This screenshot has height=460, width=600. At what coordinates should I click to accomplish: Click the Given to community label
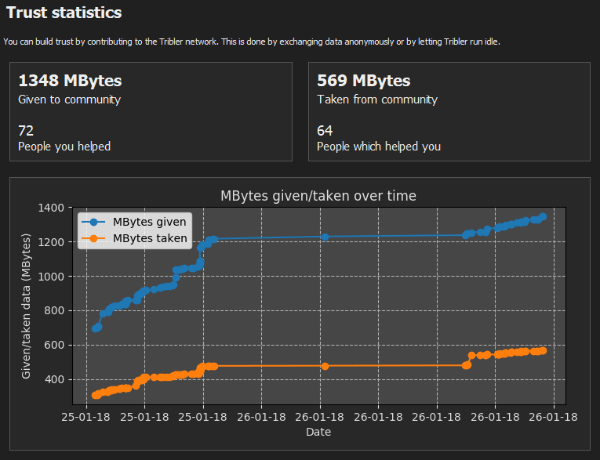click(70, 100)
